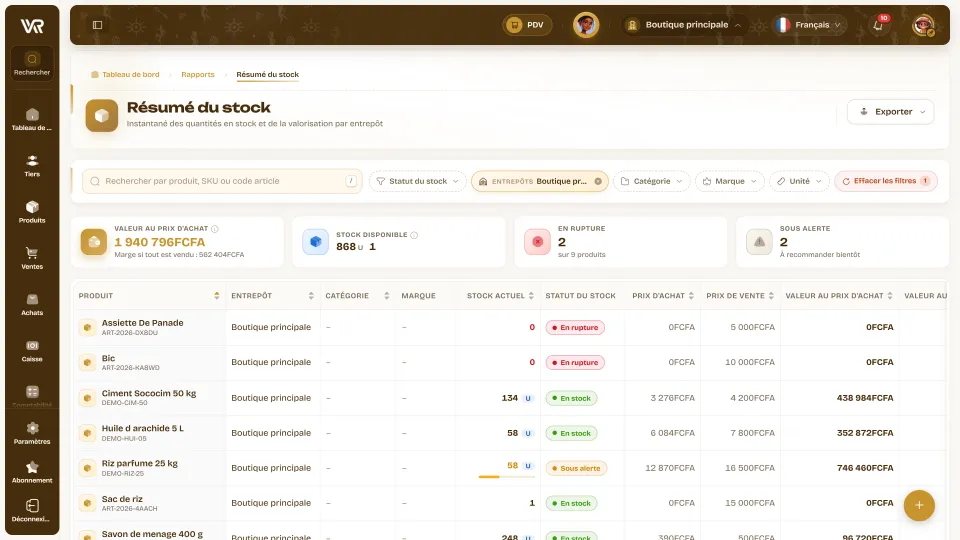Sort by Stock actuel column

pyautogui.click(x=531, y=296)
